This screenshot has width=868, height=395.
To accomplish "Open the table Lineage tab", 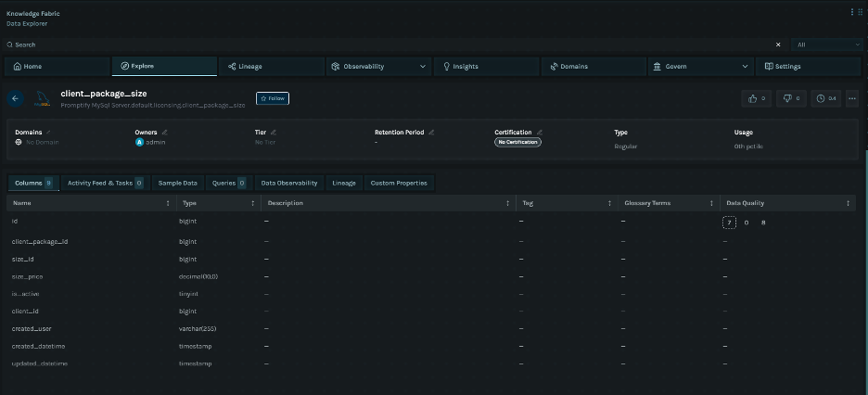I will coord(344,183).
